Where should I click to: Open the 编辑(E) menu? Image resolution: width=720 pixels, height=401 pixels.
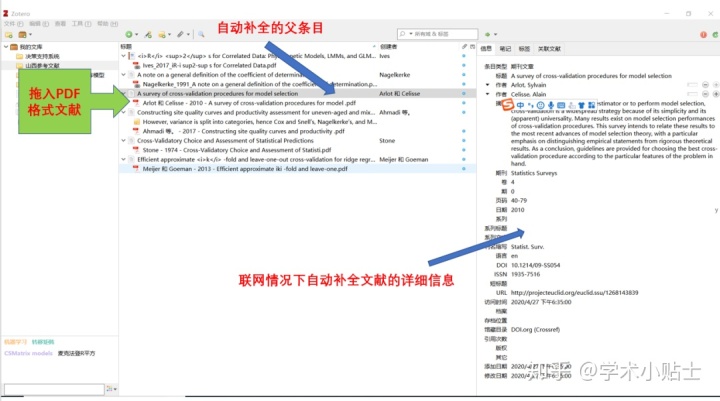point(39,23)
